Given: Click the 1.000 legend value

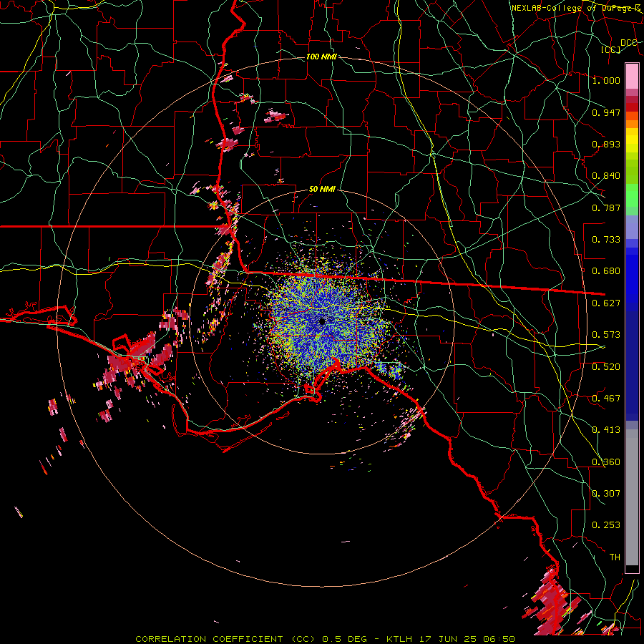Looking at the screenshot, I should coord(606,80).
